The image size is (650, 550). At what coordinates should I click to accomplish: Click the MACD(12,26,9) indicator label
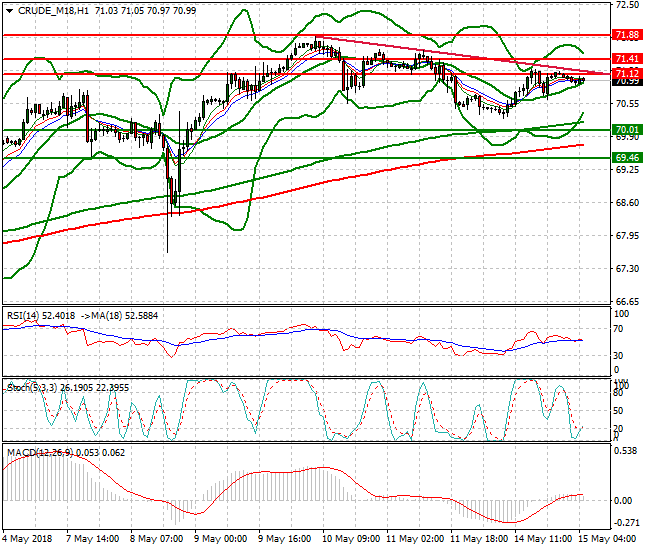click(40, 453)
